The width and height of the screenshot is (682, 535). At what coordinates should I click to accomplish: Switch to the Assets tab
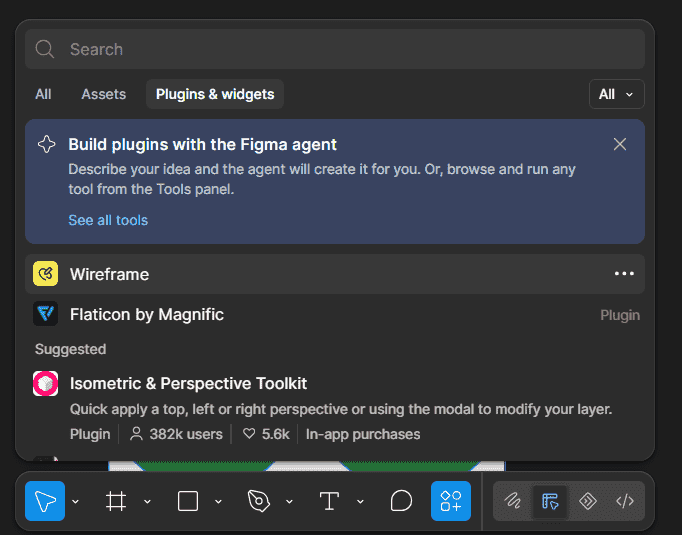[104, 94]
